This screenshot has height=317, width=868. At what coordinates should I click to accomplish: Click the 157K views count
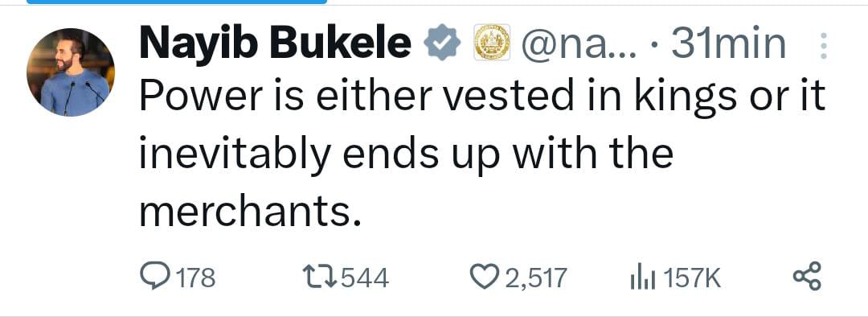point(692,278)
